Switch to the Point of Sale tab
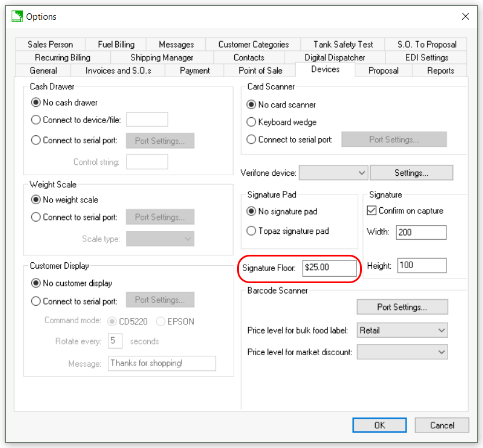This screenshot has height=448, width=483. tap(260, 70)
